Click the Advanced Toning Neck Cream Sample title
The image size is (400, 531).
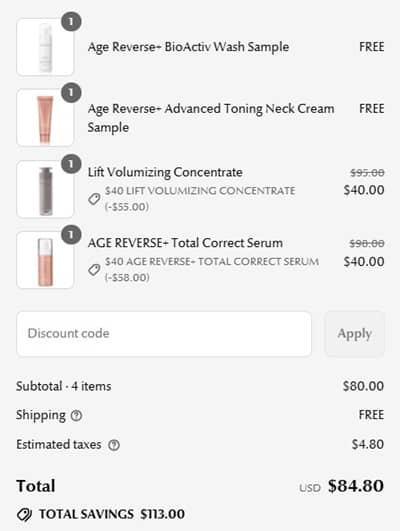click(x=211, y=118)
